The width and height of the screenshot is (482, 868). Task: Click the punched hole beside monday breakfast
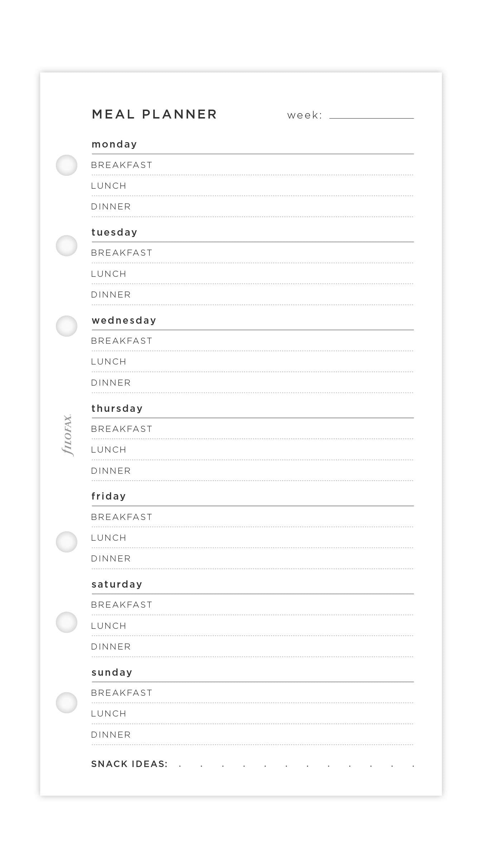click(67, 165)
